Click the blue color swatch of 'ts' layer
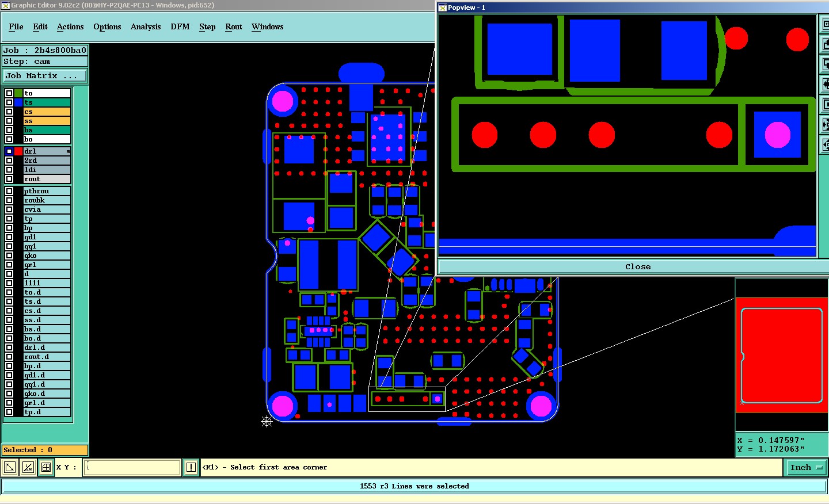 (18, 102)
